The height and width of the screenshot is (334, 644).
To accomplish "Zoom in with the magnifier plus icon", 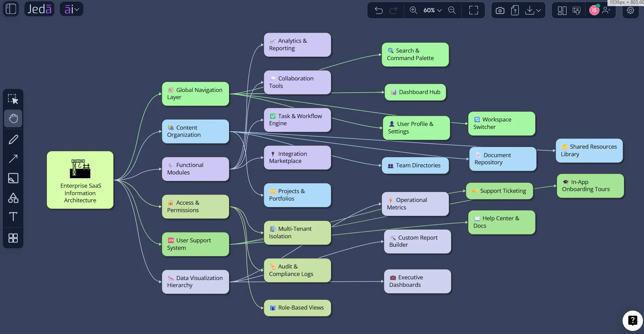I will [413, 10].
